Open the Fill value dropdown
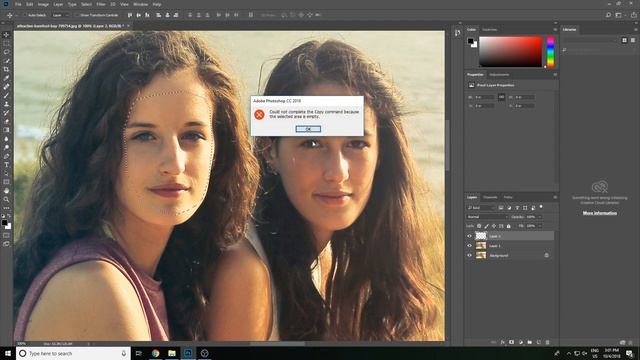This screenshot has height=360, width=640. pos(540,226)
